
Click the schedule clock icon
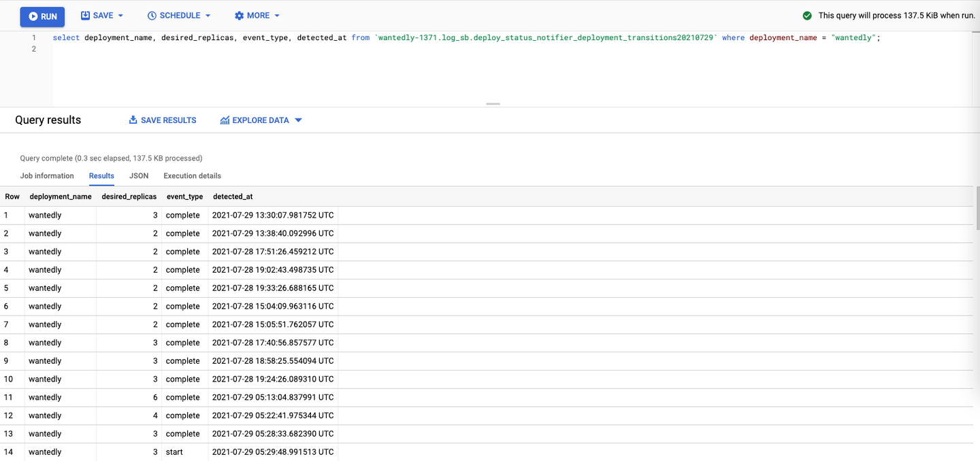[x=152, y=16]
